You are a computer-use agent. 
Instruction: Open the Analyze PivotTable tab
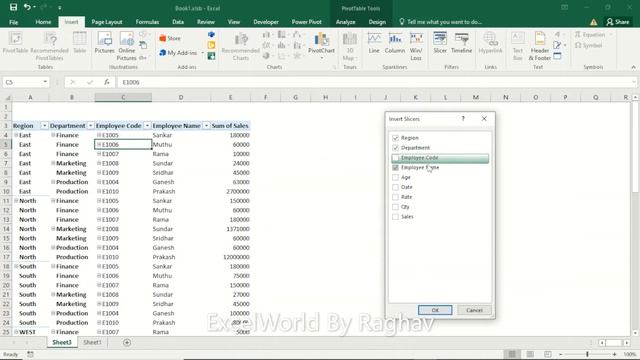(345, 22)
